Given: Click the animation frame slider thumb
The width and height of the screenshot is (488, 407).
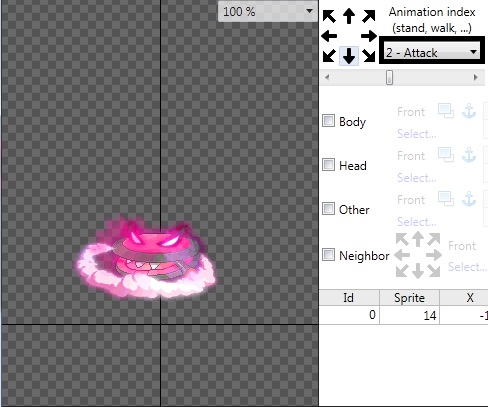Looking at the screenshot, I should click(389, 78).
